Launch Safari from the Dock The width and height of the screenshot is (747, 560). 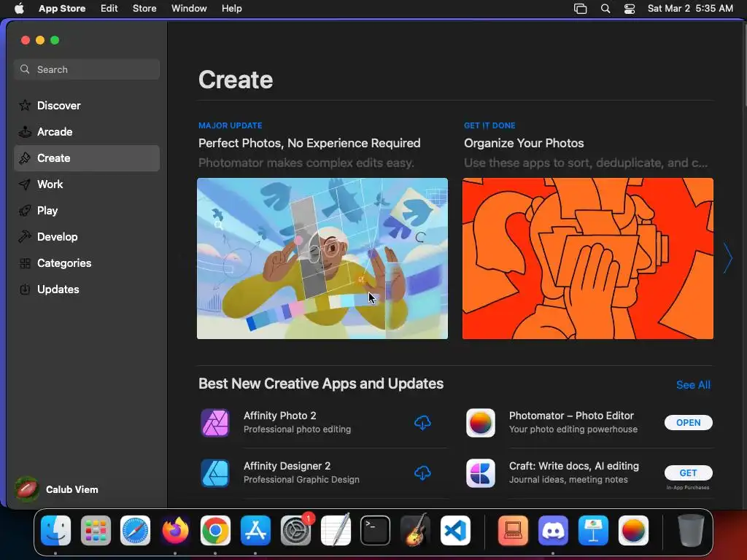pos(135,531)
